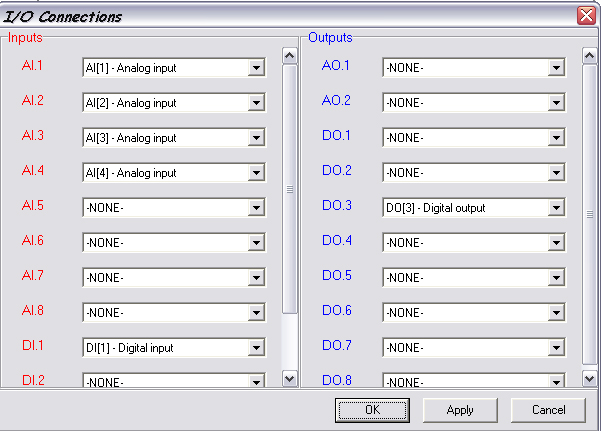Click the Inputs panel scrollbar thumb

[x=290, y=189]
